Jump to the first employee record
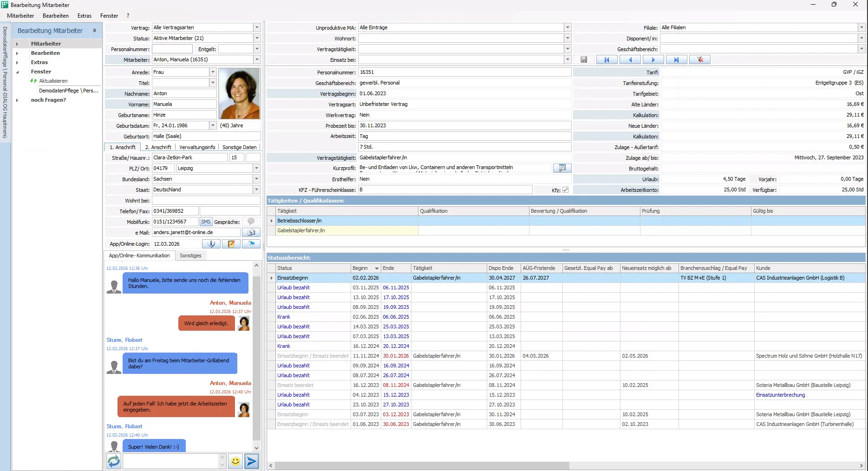868x471 pixels. tap(607, 59)
